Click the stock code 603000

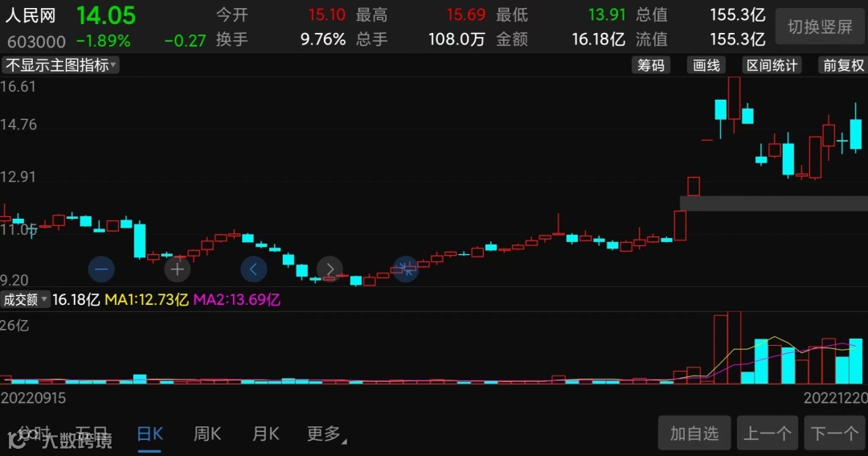[x=36, y=42]
